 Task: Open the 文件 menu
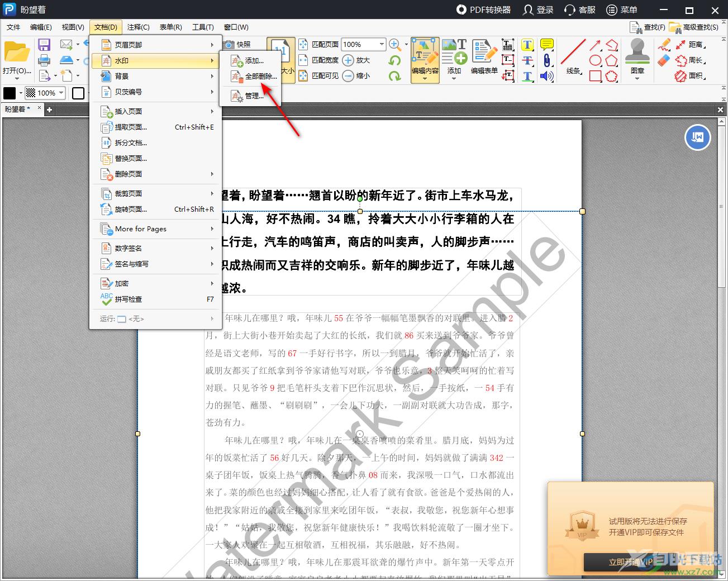(x=13, y=27)
